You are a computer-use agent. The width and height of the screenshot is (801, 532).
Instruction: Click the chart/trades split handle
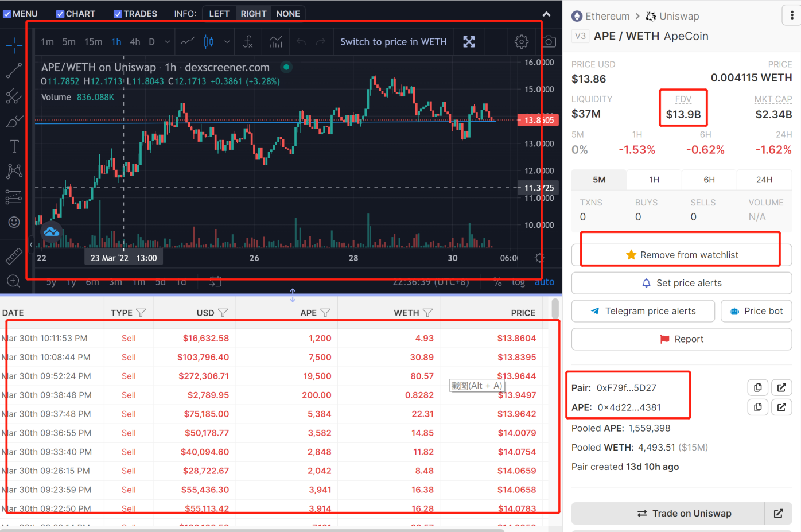click(x=293, y=295)
